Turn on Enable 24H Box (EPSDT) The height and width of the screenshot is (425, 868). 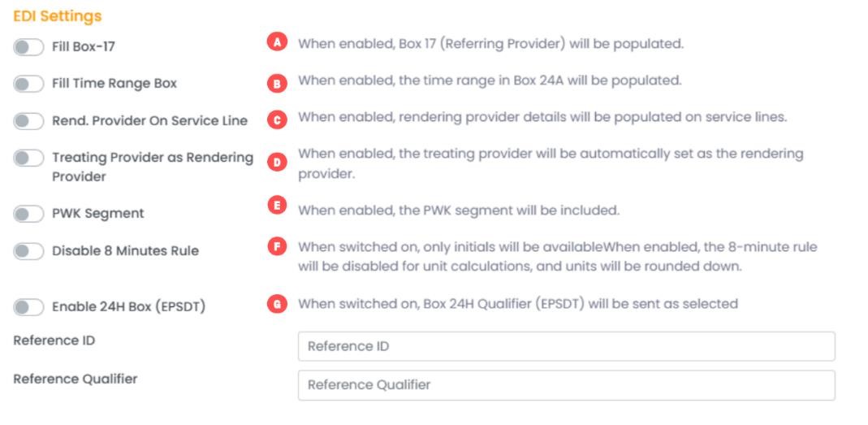28,307
